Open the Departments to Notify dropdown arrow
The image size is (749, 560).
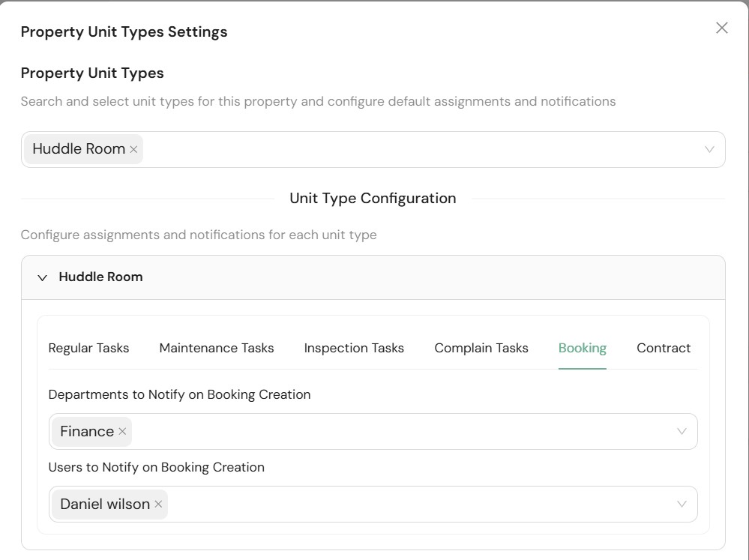coord(681,432)
